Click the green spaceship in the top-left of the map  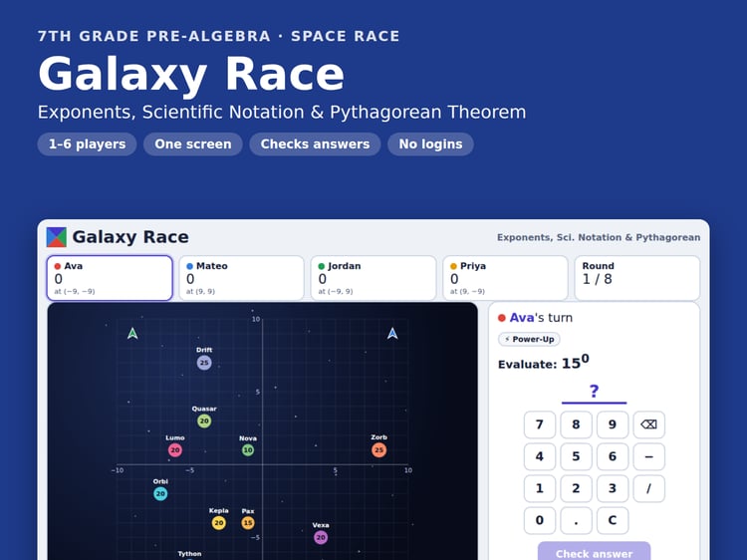point(132,334)
